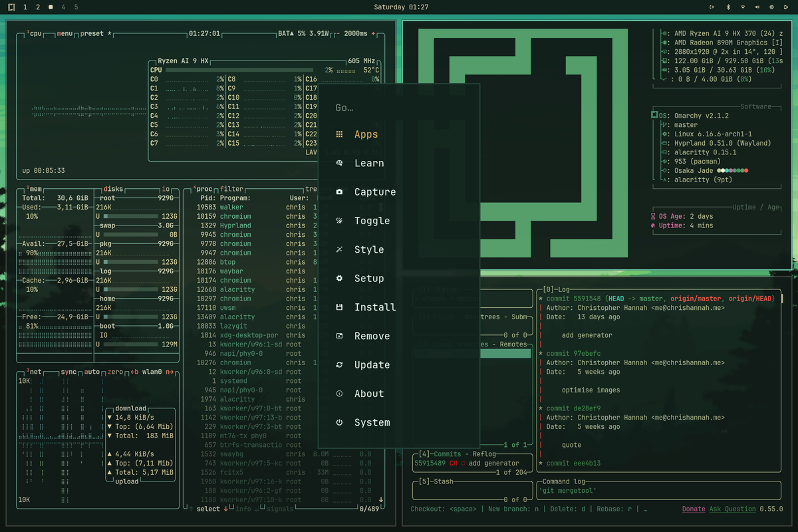The width and height of the screenshot is (798, 532).
Task: Click the volume speaker icon in top bar
Action: (x=757, y=7)
